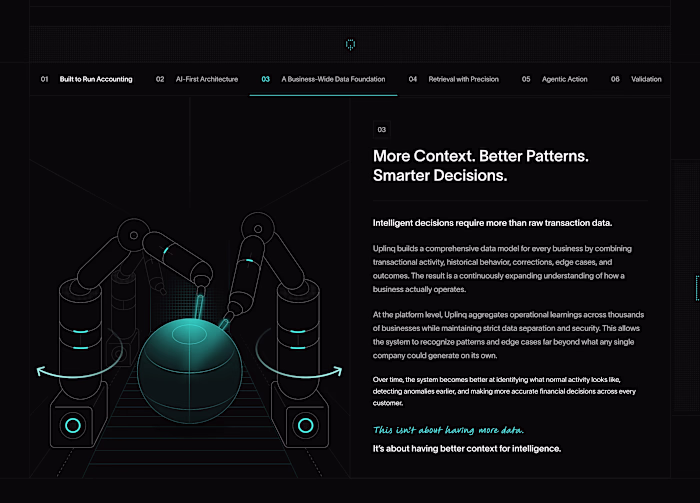
Task: Click the teal logo icon at top center
Action: click(x=350, y=45)
